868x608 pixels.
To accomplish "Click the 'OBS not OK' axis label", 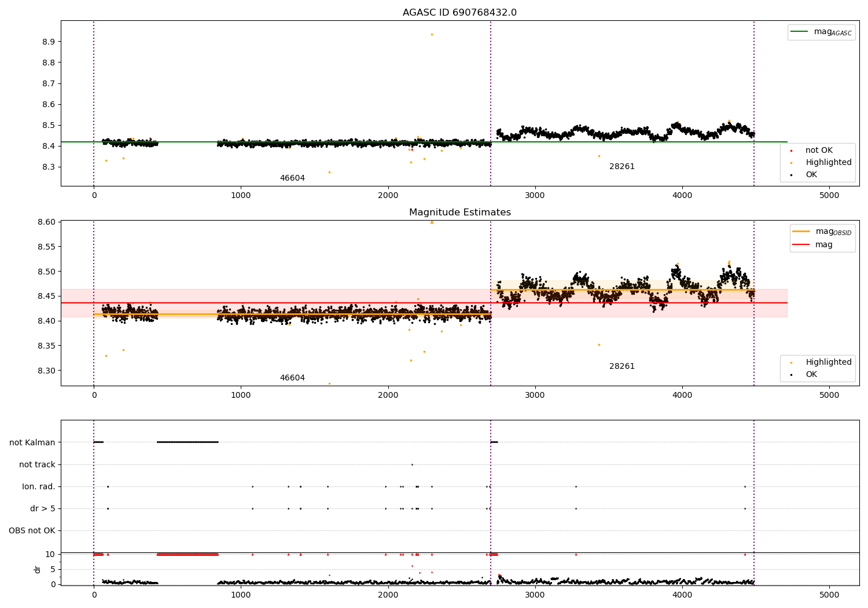I will point(32,531).
